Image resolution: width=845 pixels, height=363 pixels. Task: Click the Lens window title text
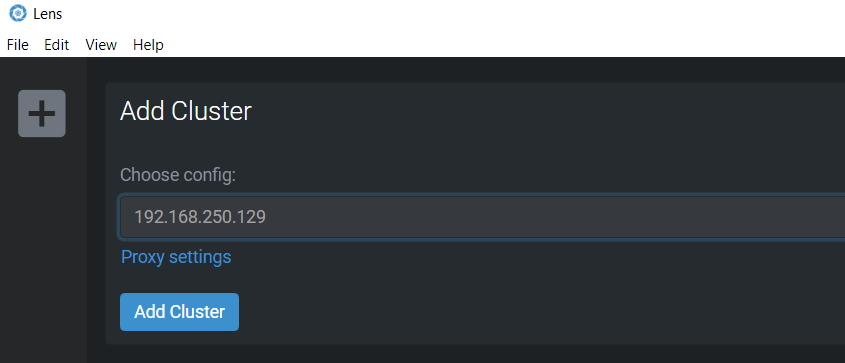tap(47, 14)
